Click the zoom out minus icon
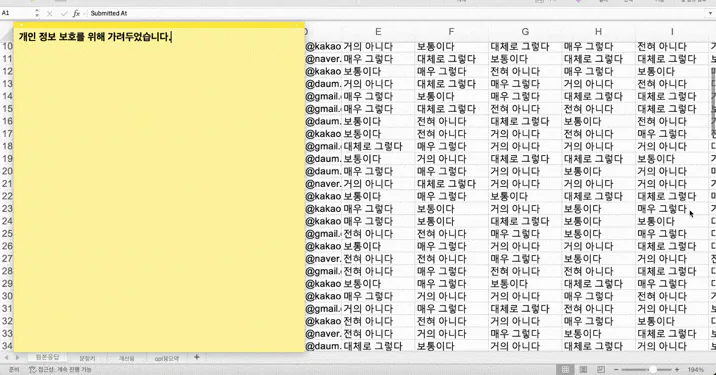 (616, 369)
